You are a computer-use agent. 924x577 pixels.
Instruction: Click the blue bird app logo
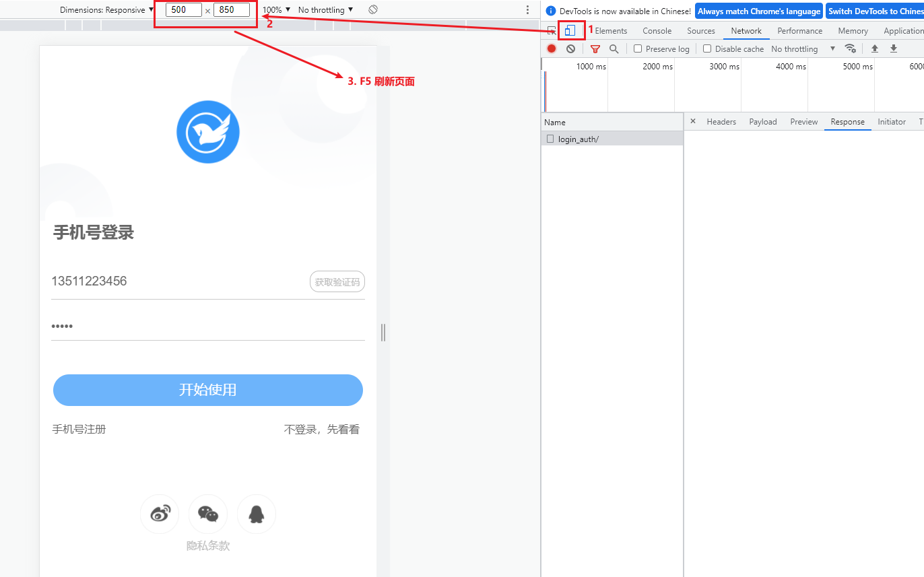pyautogui.click(x=208, y=132)
